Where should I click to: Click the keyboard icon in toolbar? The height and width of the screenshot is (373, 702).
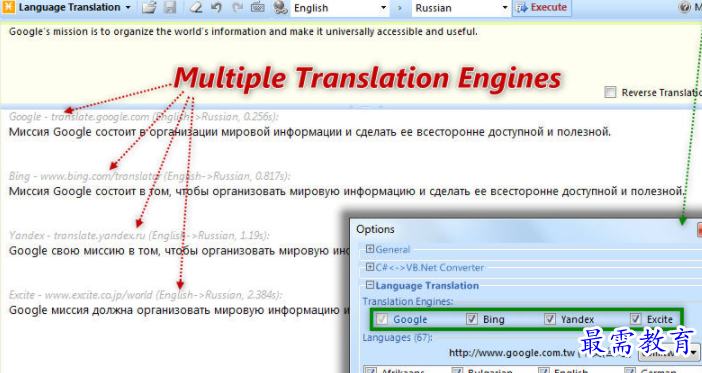point(257,8)
